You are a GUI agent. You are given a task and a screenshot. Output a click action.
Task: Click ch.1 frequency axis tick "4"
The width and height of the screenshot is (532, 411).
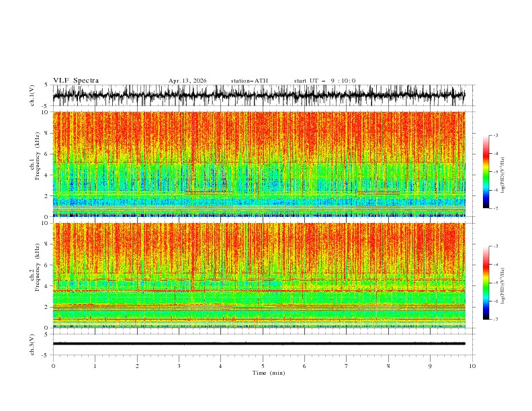46,175
